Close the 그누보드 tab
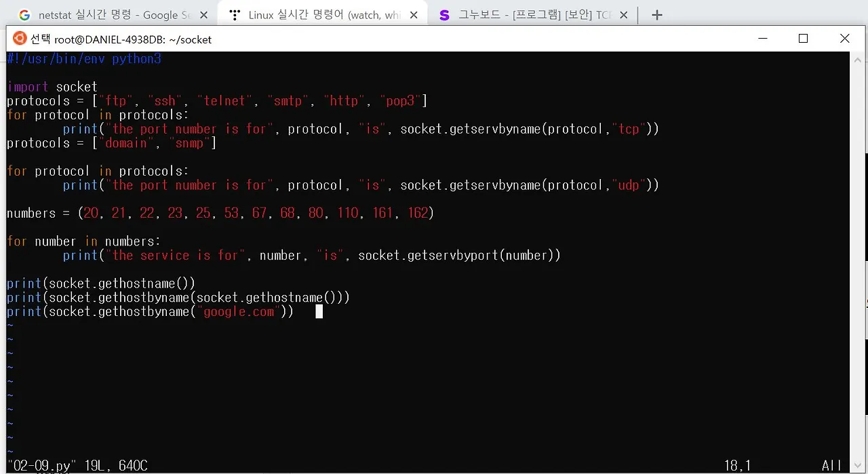 click(624, 15)
